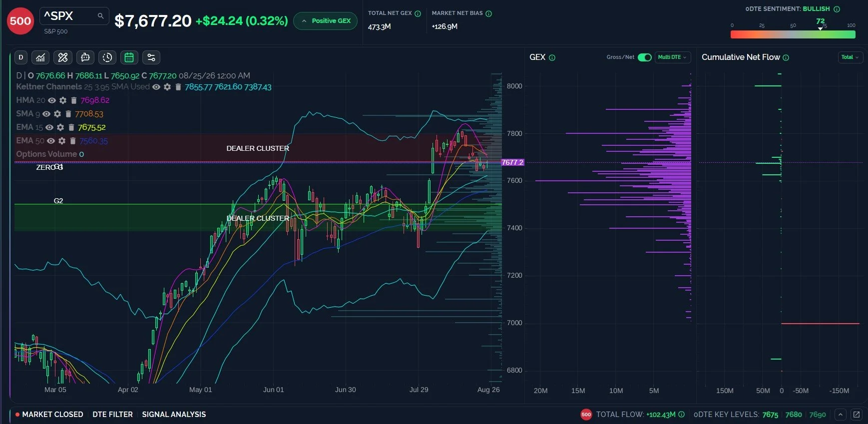Viewport: 868px width, 424px height.
Task: Click the green calendar icon
Action: (129, 57)
